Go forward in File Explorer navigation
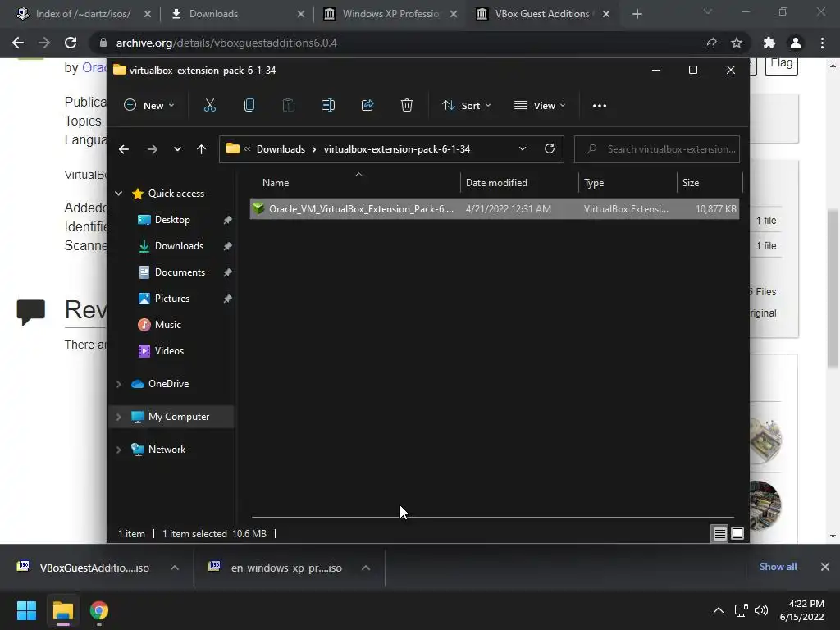The width and height of the screenshot is (840, 630). [x=152, y=149]
